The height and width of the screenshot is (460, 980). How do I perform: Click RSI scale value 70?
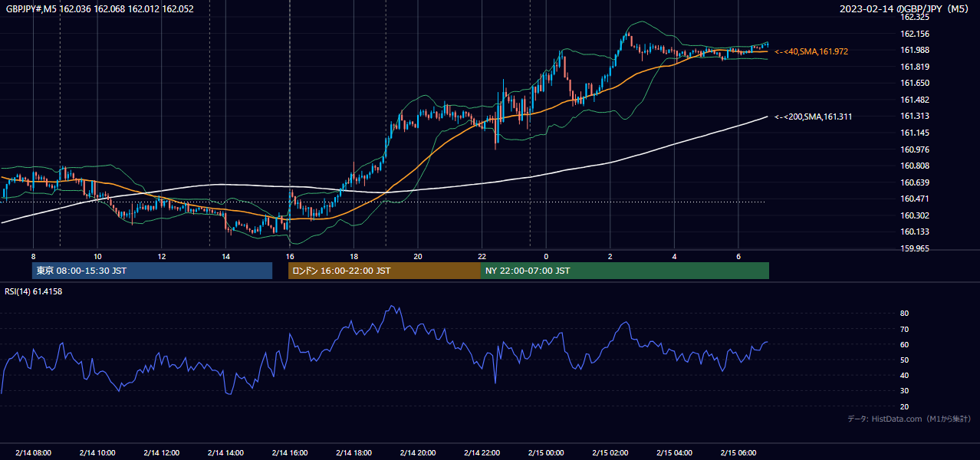click(x=904, y=329)
